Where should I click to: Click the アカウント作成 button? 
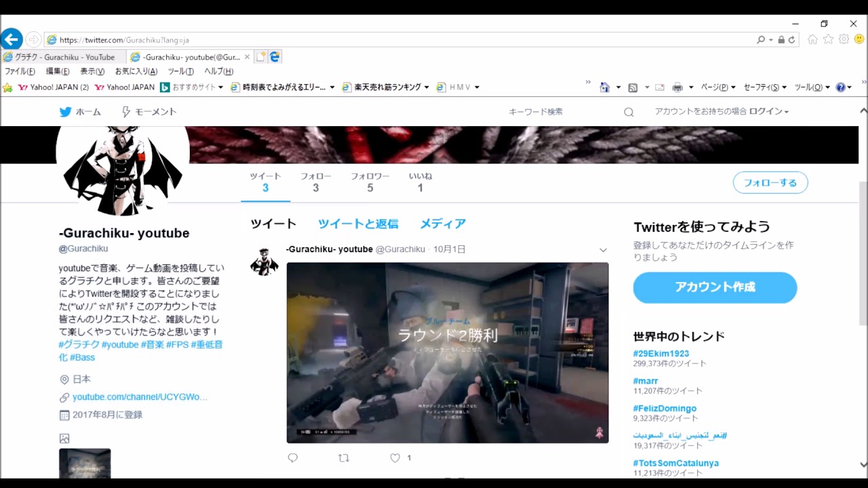tap(715, 287)
